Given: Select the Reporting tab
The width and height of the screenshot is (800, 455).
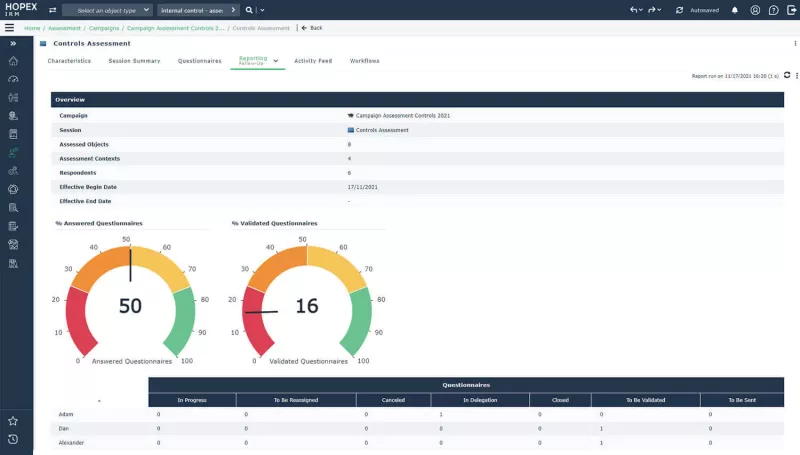Looking at the screenshot, I should point(253,60).
